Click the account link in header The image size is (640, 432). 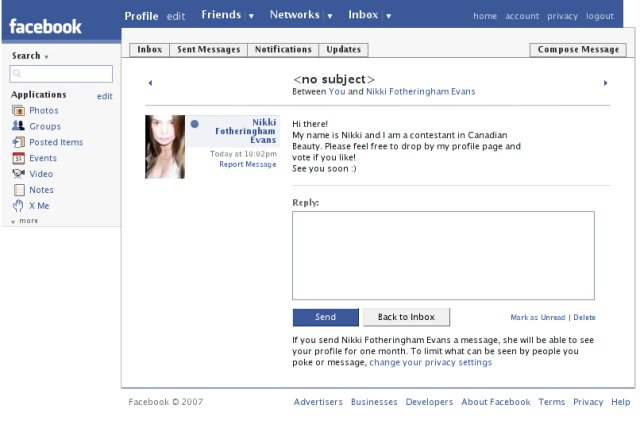pyautogui.click(x=522, y=16)
